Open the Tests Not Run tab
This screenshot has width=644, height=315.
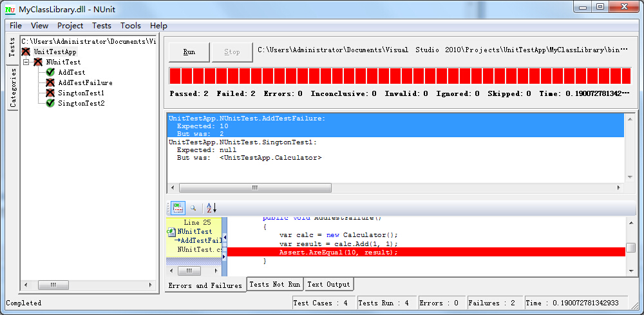(275, 284)
